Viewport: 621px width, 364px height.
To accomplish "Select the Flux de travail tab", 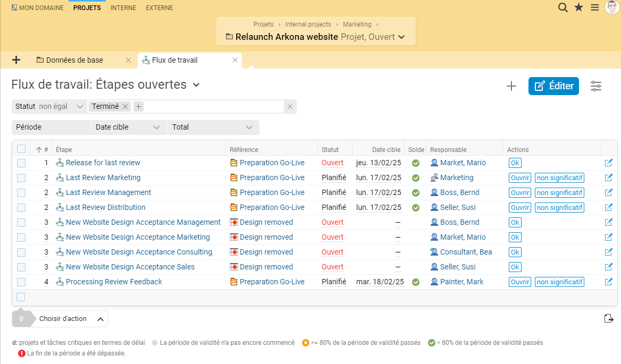I will click(x=174, y=60).
